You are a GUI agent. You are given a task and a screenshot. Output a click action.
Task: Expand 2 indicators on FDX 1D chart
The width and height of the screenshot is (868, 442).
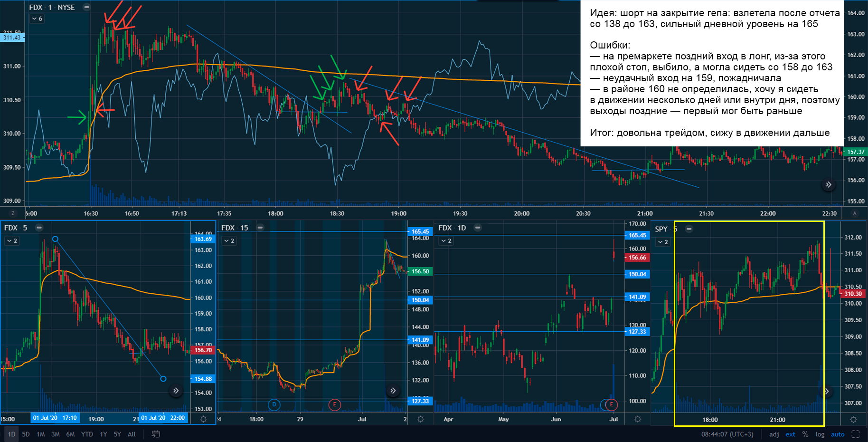click(x=446, y=241)
